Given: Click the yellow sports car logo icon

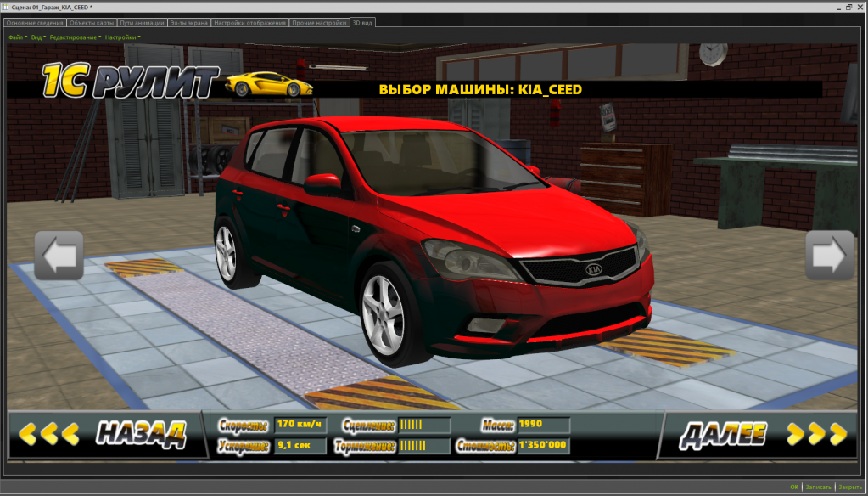Looking at the screenshot, I should [x=269, y=84].
